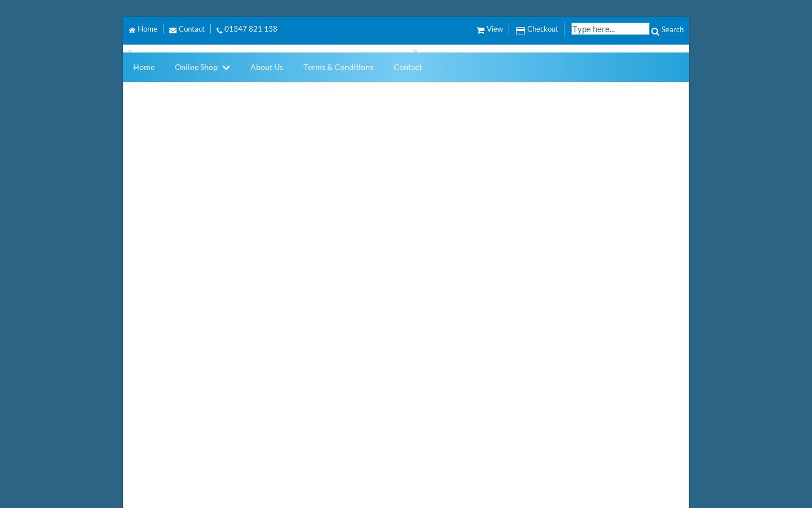Open the Online Shop menu

[196, 67]
